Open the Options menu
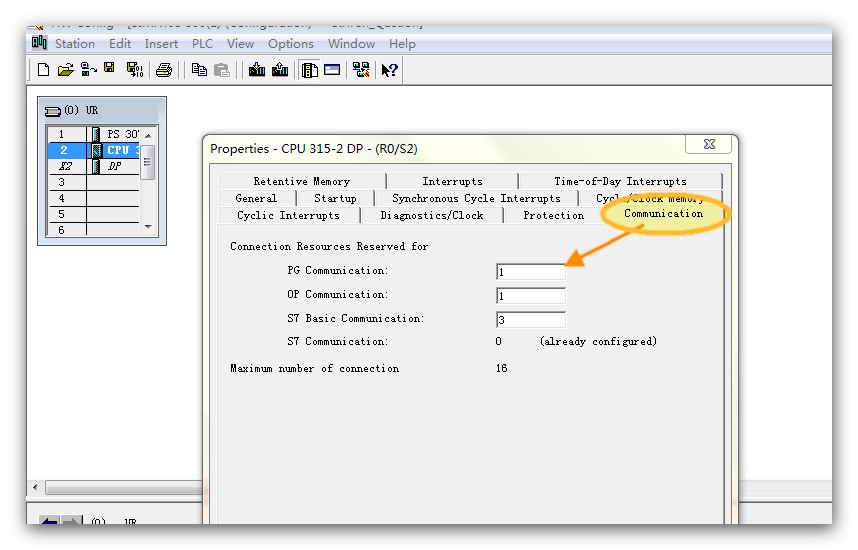 click(290, 44)
